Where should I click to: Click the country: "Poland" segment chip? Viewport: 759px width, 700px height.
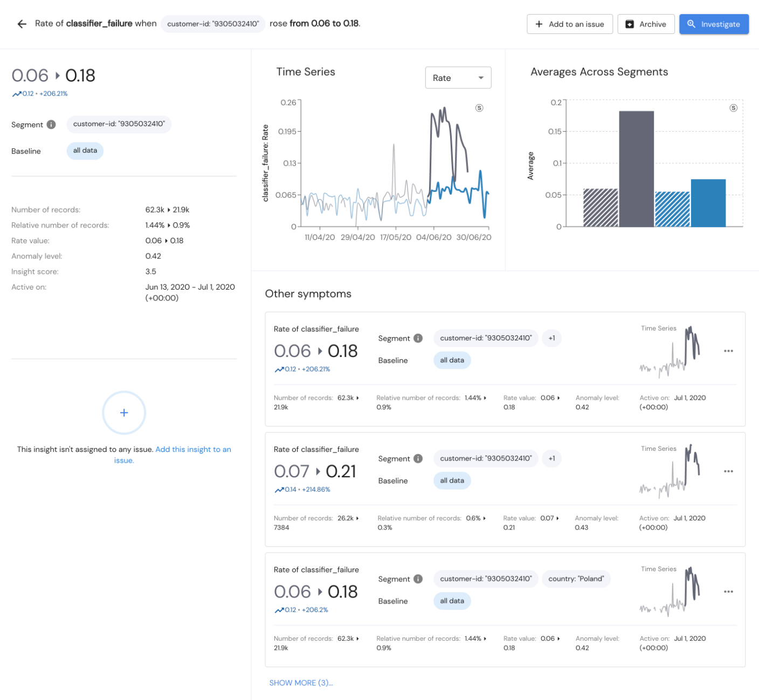576,579
